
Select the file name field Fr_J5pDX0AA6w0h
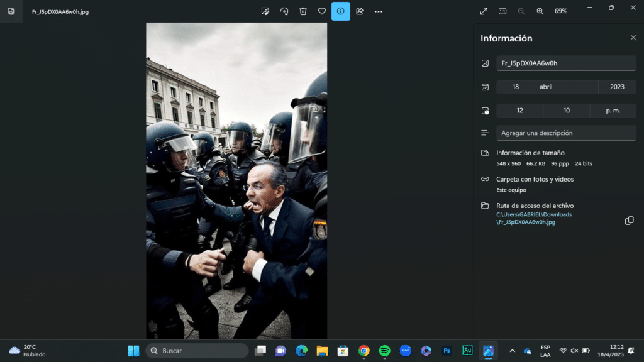pyautogui.click(x=566, y=63)
